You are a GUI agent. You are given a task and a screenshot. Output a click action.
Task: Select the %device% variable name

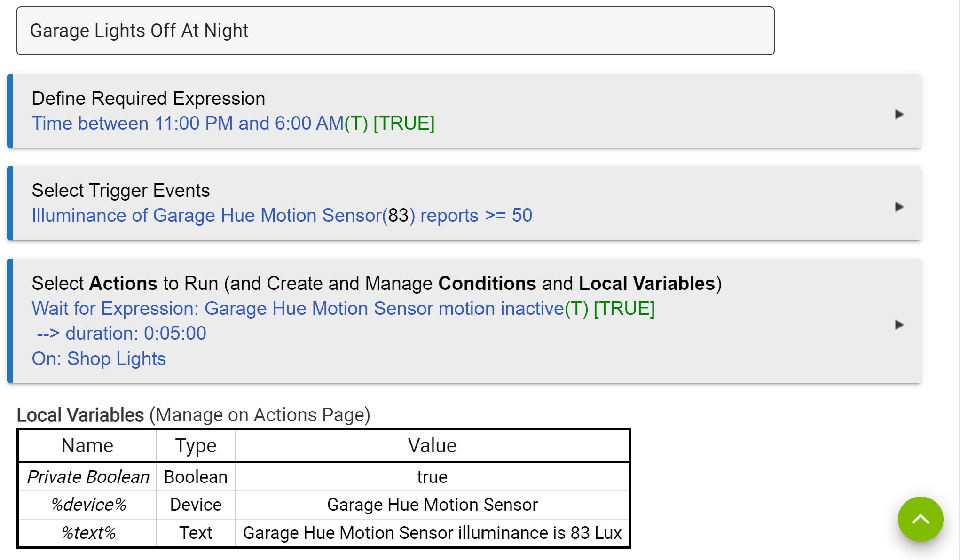click(x=88, y=505)
